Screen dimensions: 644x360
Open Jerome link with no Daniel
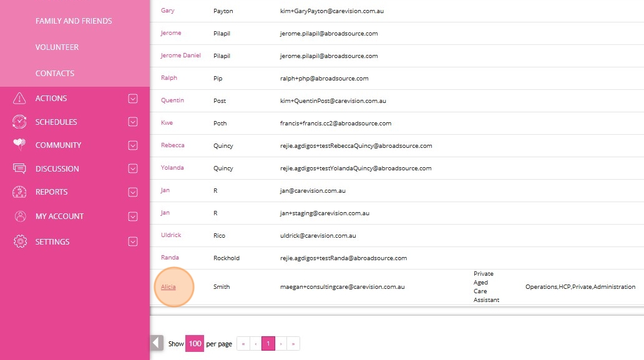coord(171,33)
